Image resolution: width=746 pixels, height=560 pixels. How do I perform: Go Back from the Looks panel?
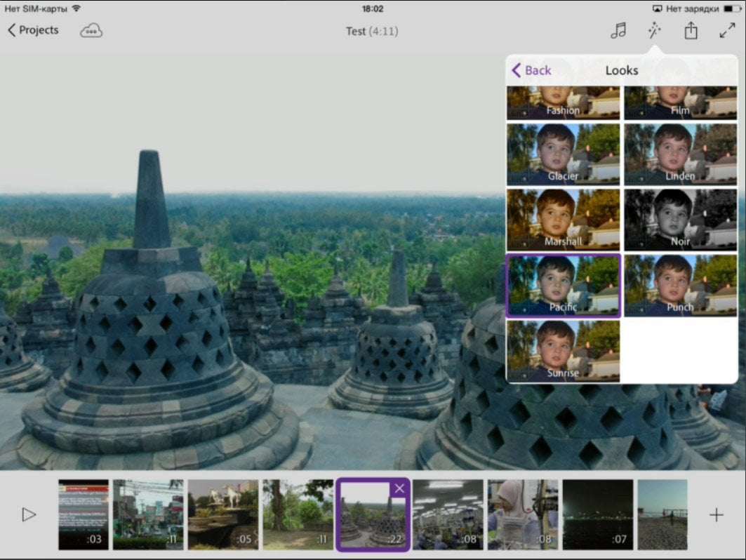531,70
